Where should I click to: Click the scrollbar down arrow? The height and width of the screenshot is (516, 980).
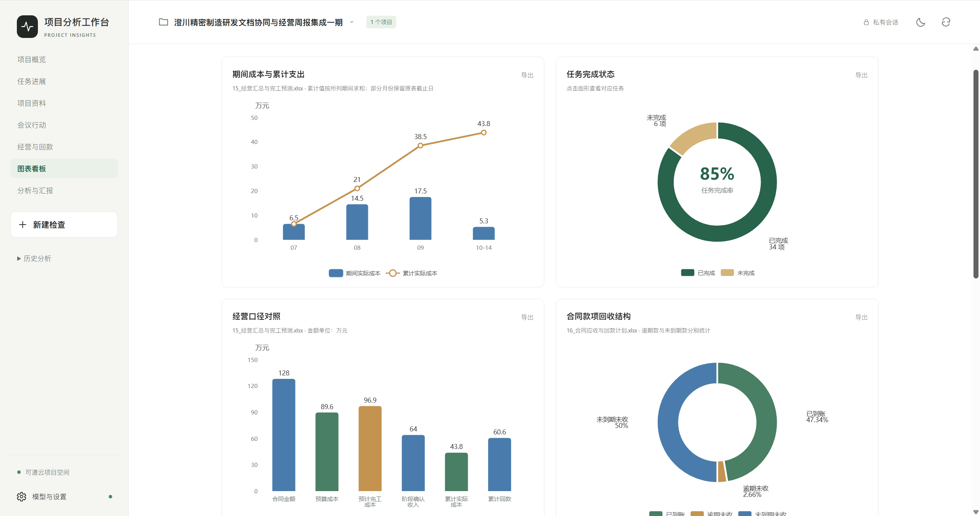coord(976,512)
